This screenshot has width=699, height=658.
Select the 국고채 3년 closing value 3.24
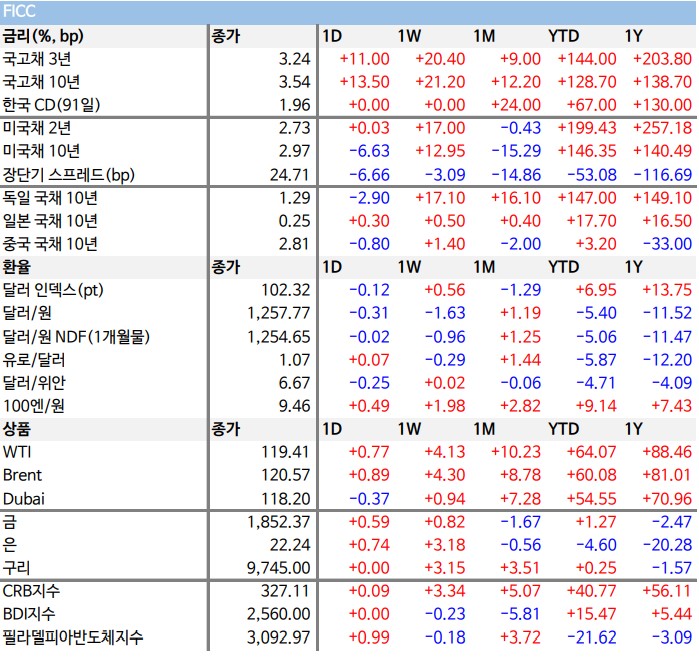(x=294, y=59)
